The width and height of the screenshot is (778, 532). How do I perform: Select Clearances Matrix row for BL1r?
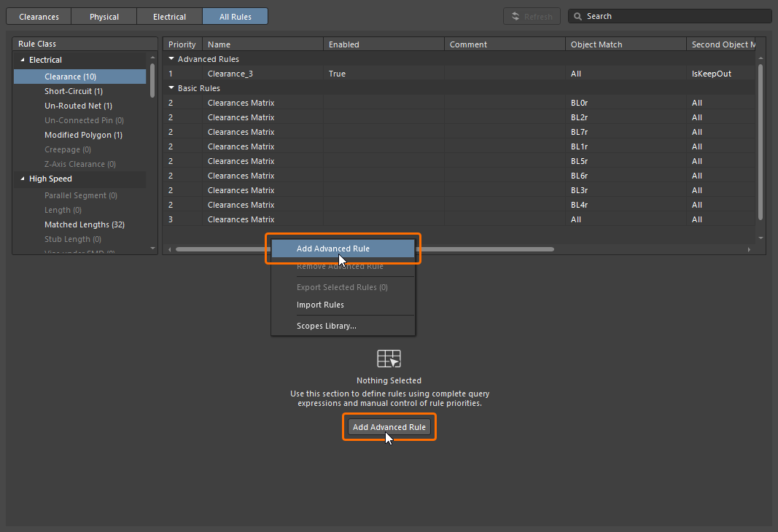click(459, 146)
